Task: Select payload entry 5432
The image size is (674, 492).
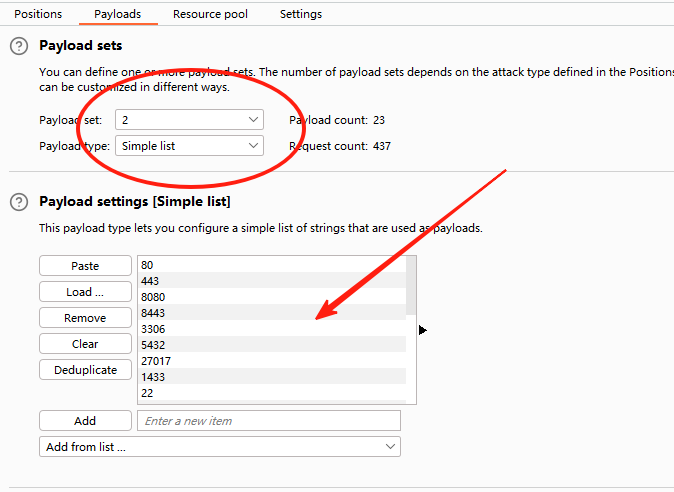Action: click(272, 345)
